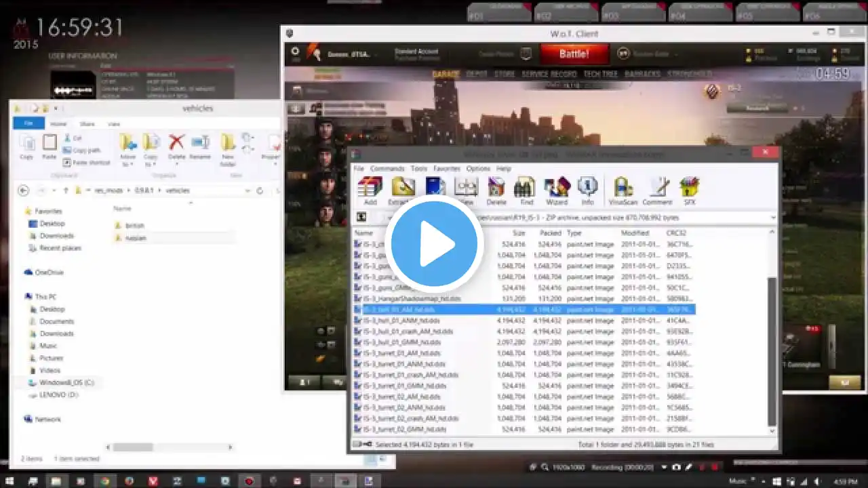Click Paste shortcut in Explorer ribbon
This screenshot has height=488, width=868.
86,163
